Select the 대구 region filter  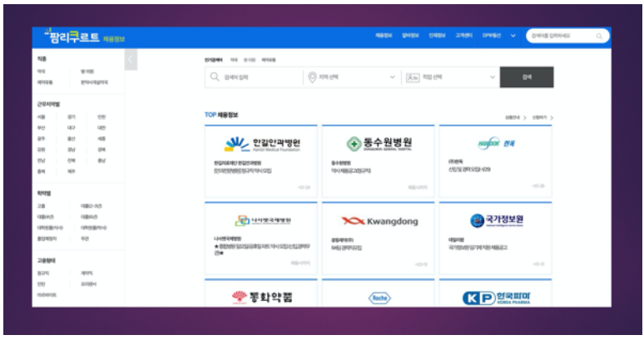72,128
